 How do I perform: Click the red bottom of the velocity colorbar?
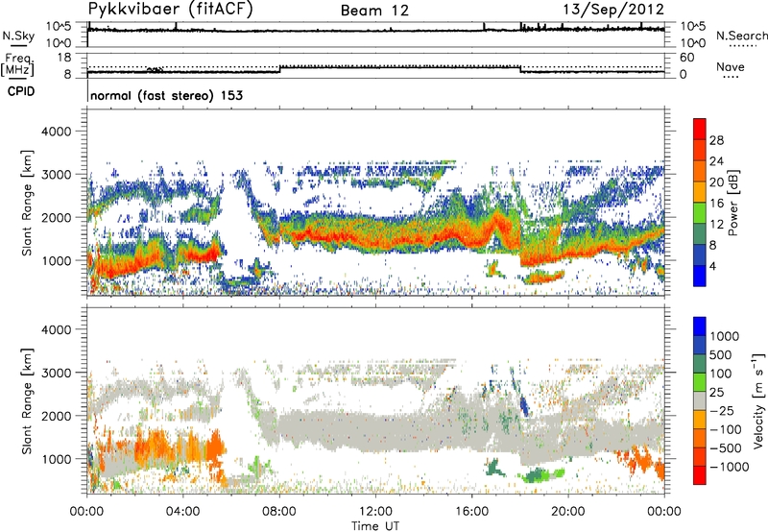point(700,475)
